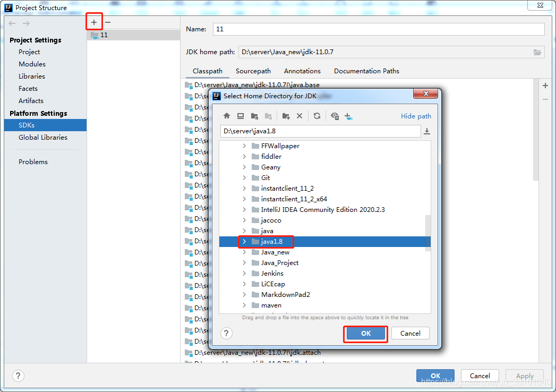Open Project Structure help question mark
This screenshot has height=392, width=556.
click(x=18, y=376)
